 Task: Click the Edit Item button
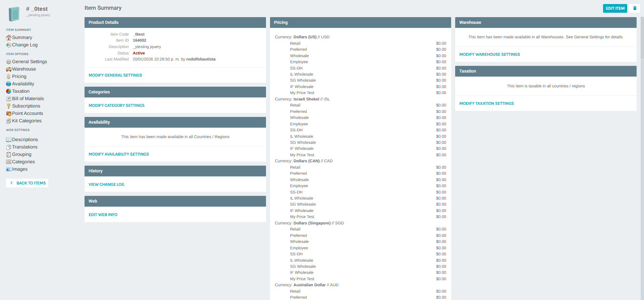615,8
